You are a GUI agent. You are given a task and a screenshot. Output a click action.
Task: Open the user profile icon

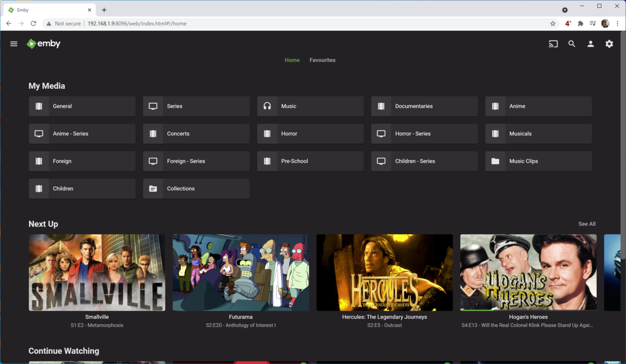point(591,44)
